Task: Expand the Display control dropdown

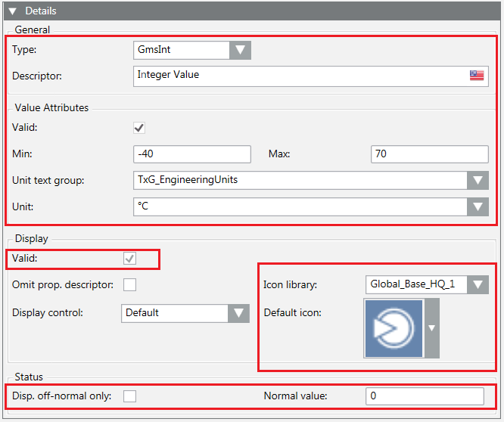Action: pos(239,312)
